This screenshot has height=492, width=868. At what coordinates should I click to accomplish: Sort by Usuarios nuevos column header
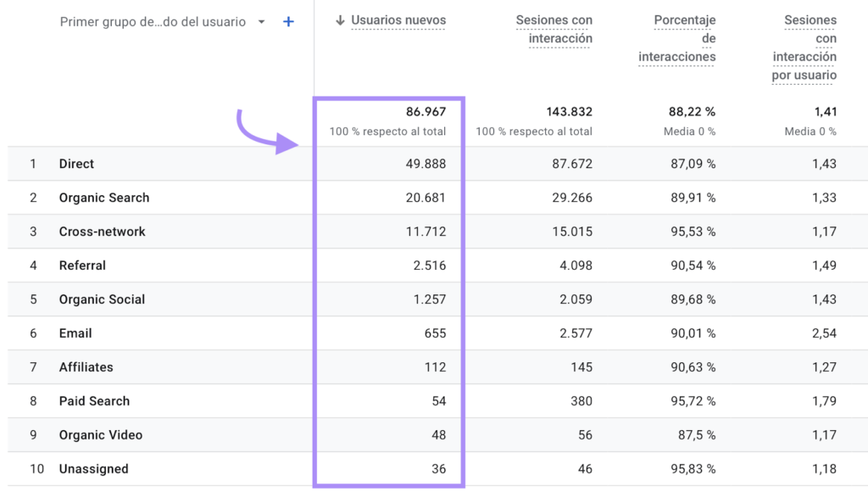[x=398, y=20]
